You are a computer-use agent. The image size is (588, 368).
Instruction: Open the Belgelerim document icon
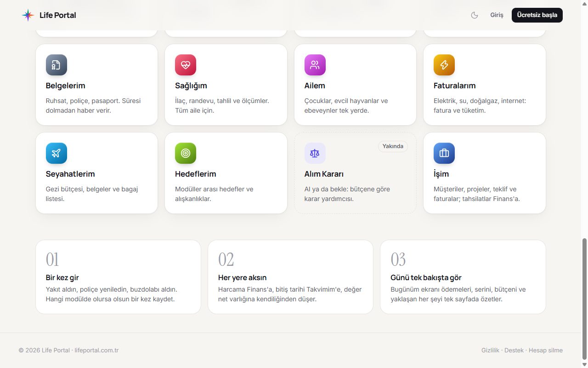(57, 65)
